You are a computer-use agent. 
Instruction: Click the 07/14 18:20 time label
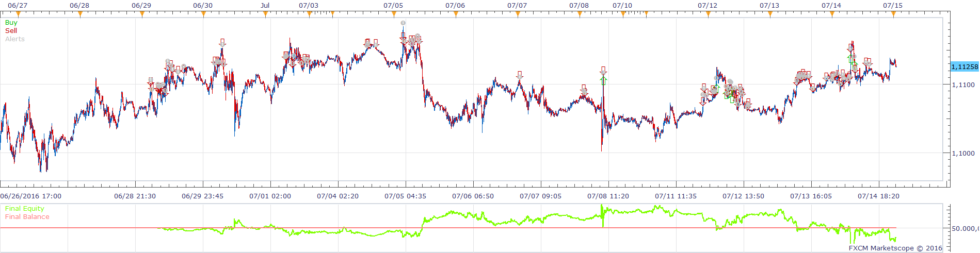(x=879, y=196)
